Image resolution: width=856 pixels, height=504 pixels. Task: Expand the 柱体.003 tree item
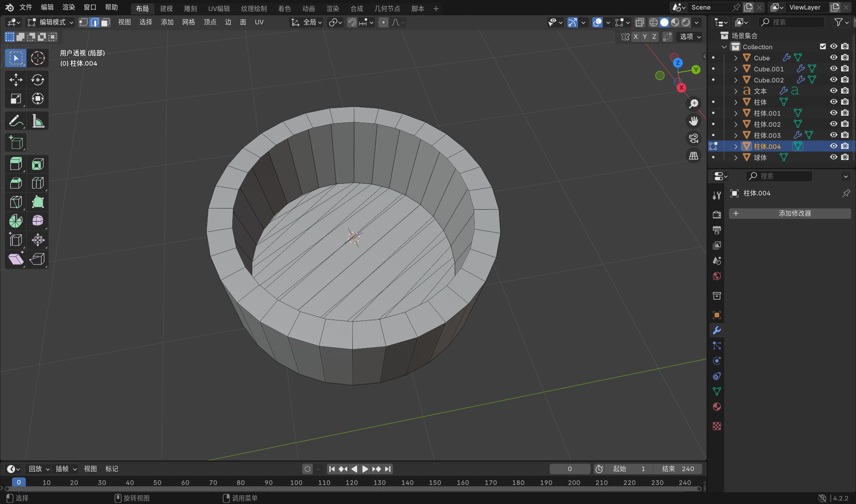click(736, 135)
